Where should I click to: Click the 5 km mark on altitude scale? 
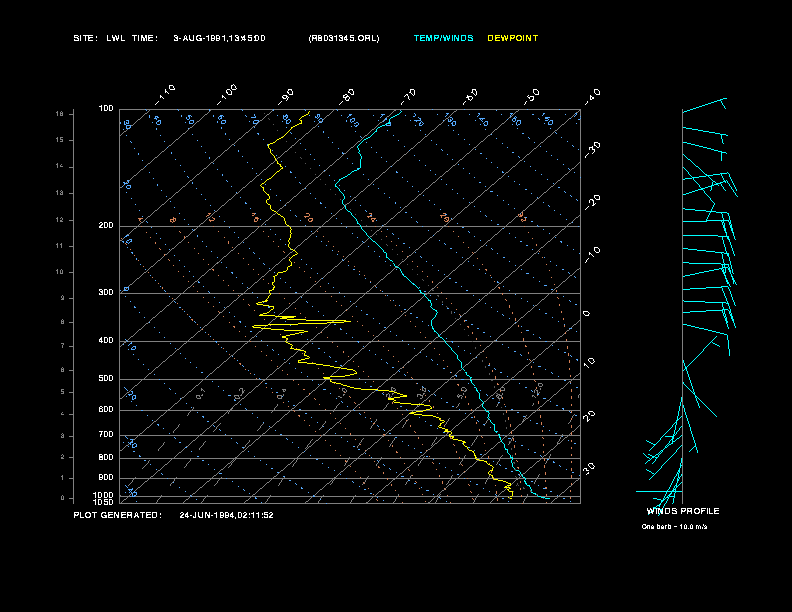pyautogui.click(x=63, y=392)
